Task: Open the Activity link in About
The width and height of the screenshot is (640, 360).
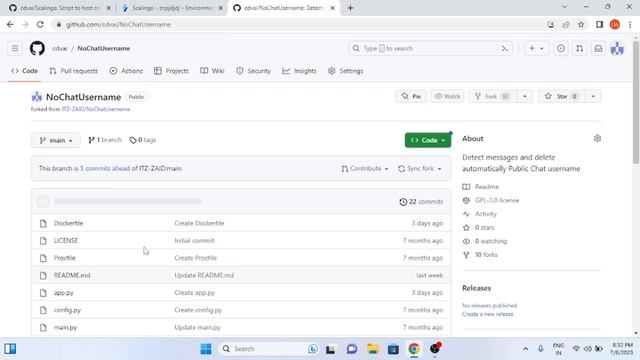Action: (486, 214)
